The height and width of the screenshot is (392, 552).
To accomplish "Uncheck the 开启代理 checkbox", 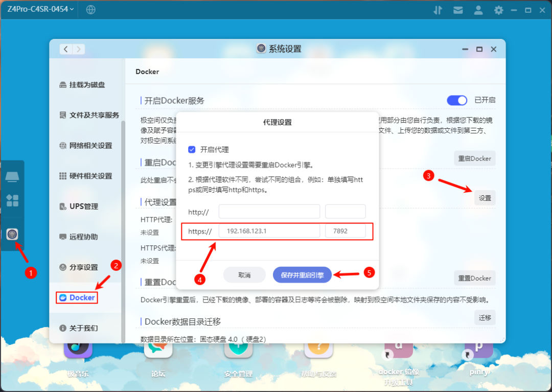I will click(x=192, y=149).
